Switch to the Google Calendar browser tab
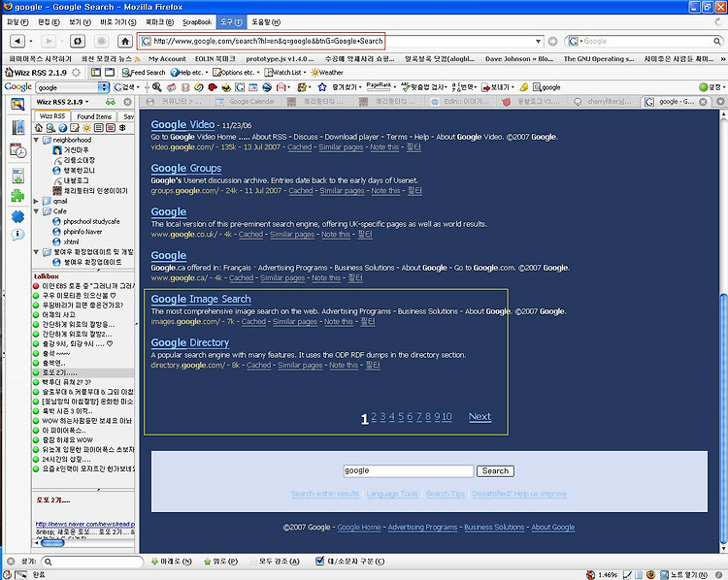Viewport: 728px width, 580px height. (246, 101)
